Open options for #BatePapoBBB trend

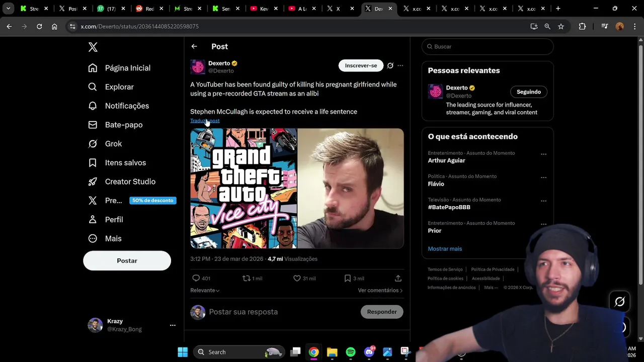[543, 201]
